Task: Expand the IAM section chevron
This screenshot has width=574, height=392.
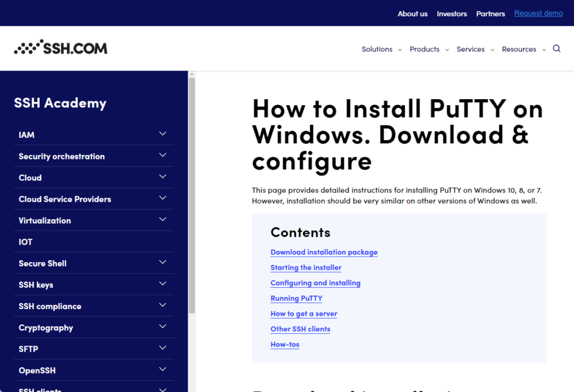Action: [163, 133]
